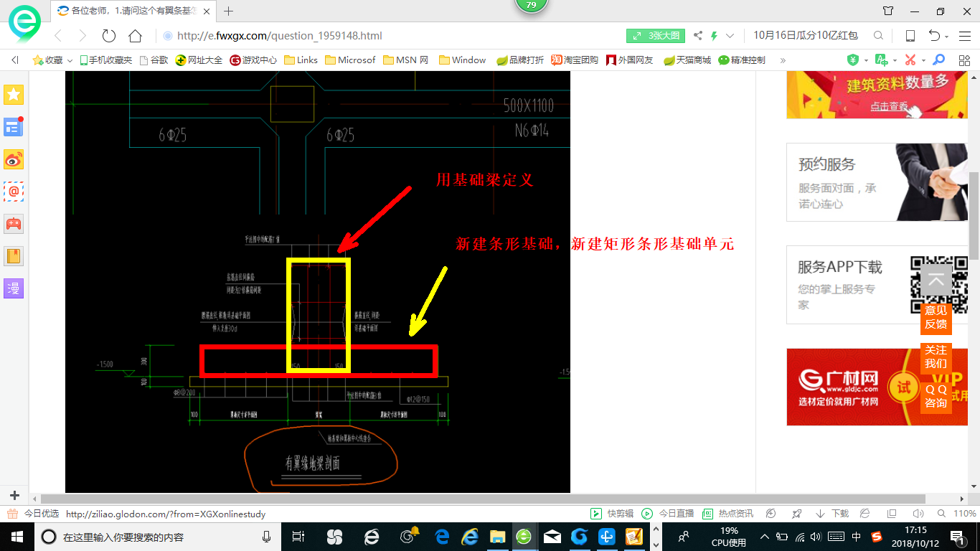The image size is (980, 551).
Task: Open the 收藏 favorites dropdown
Action: click(x=52, y=60)
